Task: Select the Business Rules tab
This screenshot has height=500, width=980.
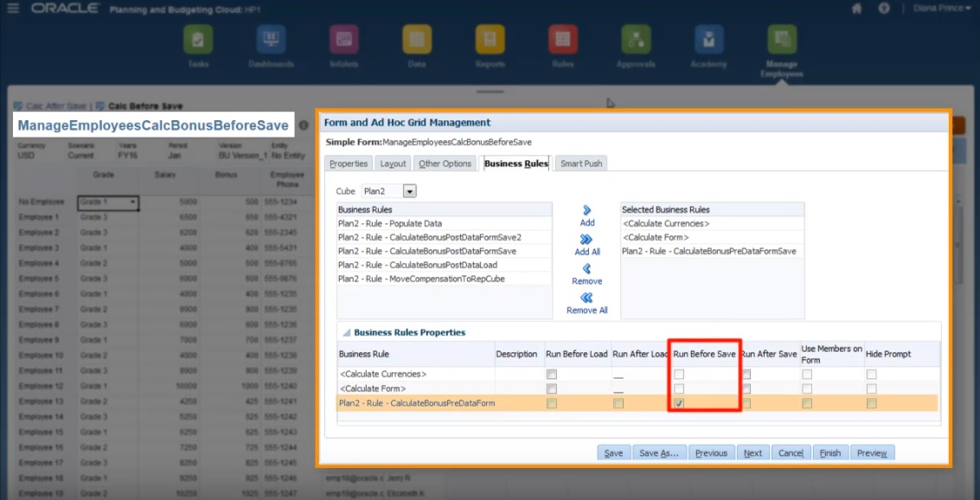Action: (x=516, y=163)
